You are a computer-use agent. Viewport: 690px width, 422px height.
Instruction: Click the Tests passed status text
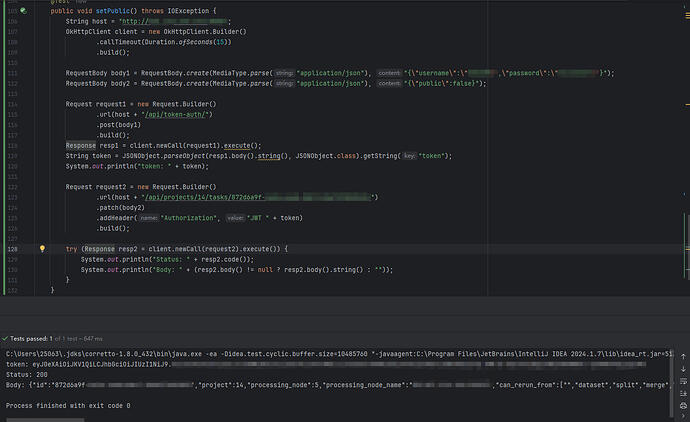coord(31,338)
